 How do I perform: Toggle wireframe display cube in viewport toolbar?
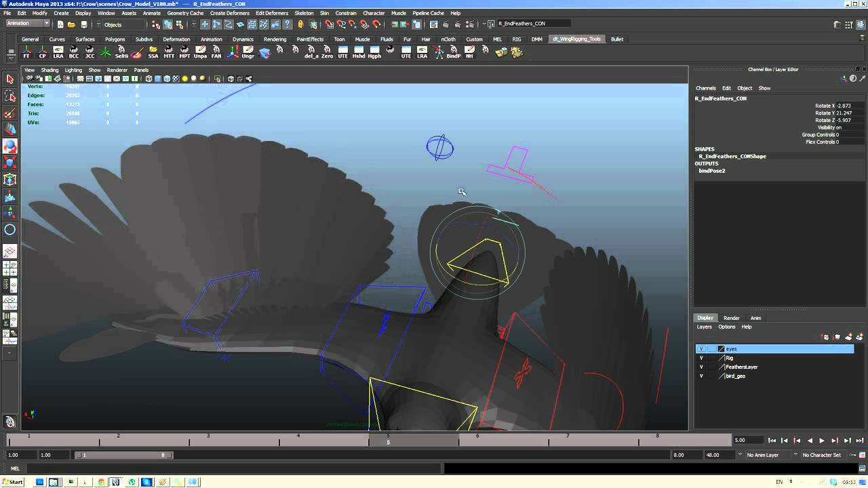point(149,79)
